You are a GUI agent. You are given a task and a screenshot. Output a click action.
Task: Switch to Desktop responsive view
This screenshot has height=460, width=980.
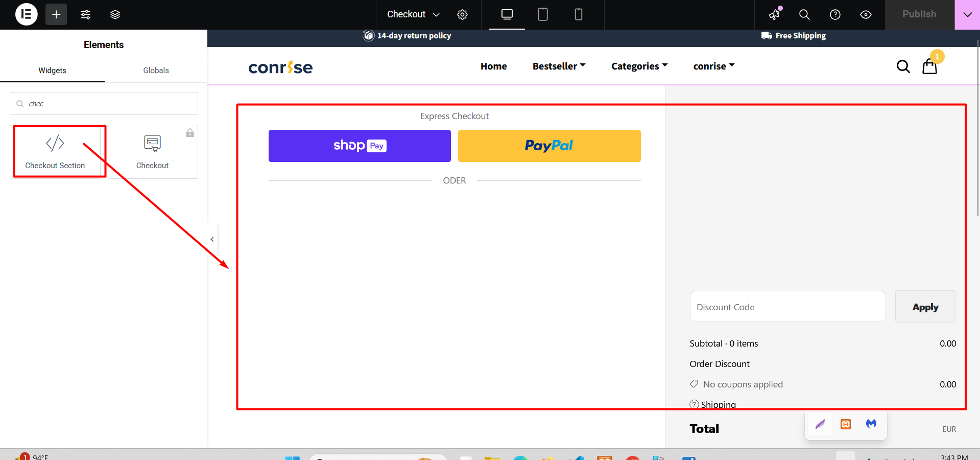click(x=507, y=14)
